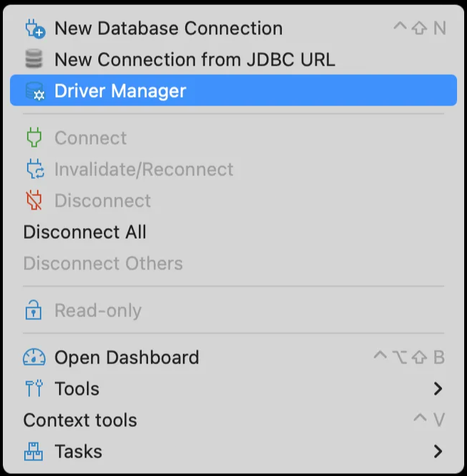Expand the Tools submenu arrow
Image resolution: width=467 pixels, height=476 pixels.
point(438,389)
